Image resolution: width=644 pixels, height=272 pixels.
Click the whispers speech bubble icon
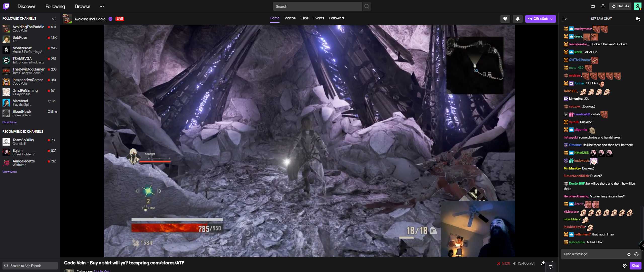[x=551, y=267]
